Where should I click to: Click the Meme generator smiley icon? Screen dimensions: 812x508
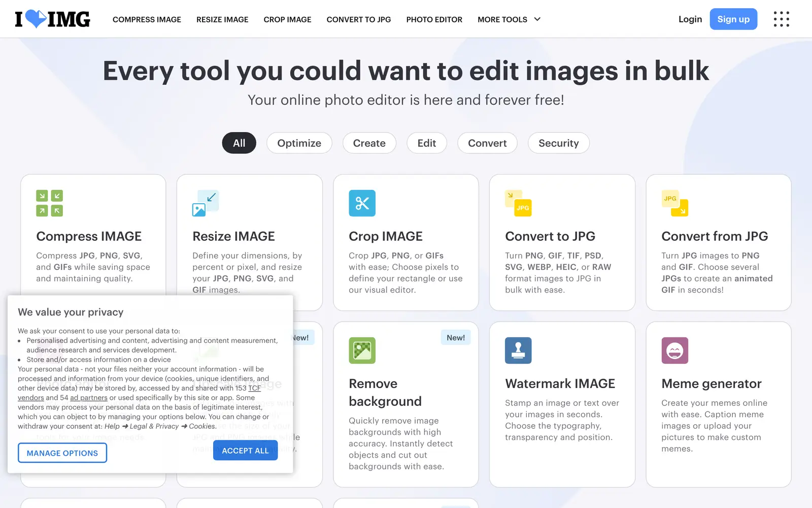[x=675, y=351]
